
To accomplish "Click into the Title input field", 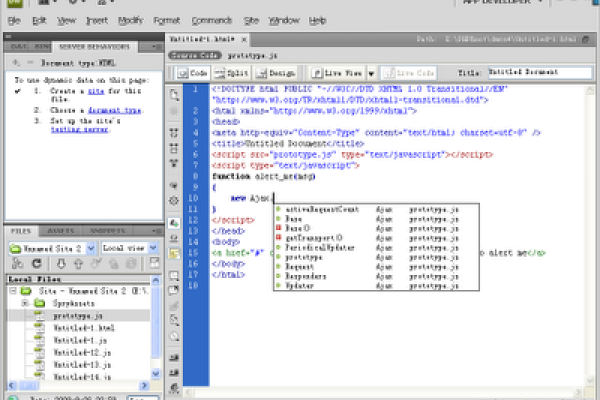I will [540, 72].
